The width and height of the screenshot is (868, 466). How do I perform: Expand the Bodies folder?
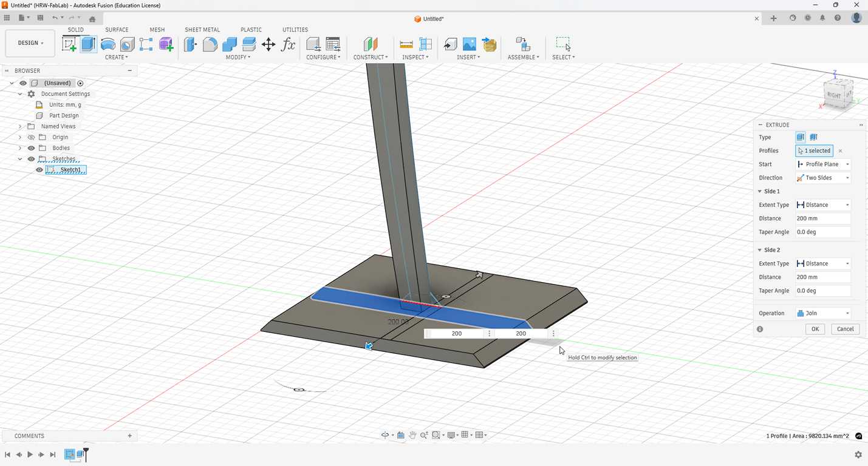pos(20,148)
